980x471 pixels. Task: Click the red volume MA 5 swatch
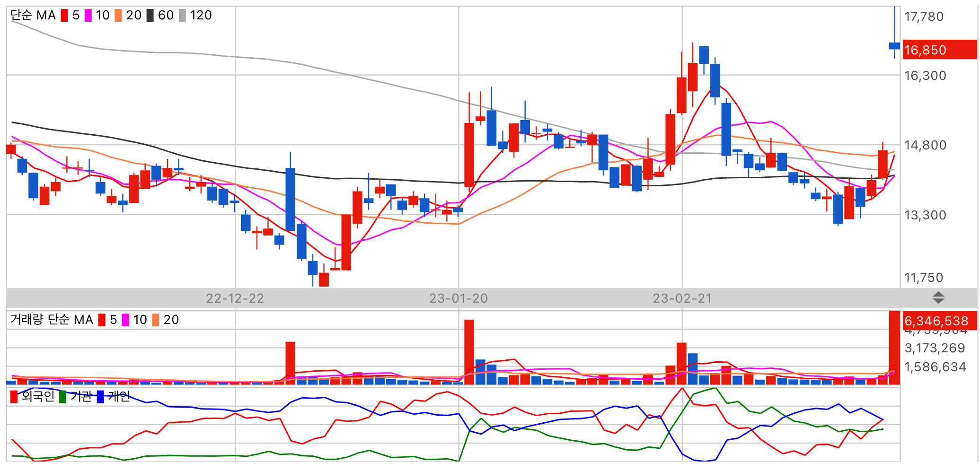pos(102,320)
